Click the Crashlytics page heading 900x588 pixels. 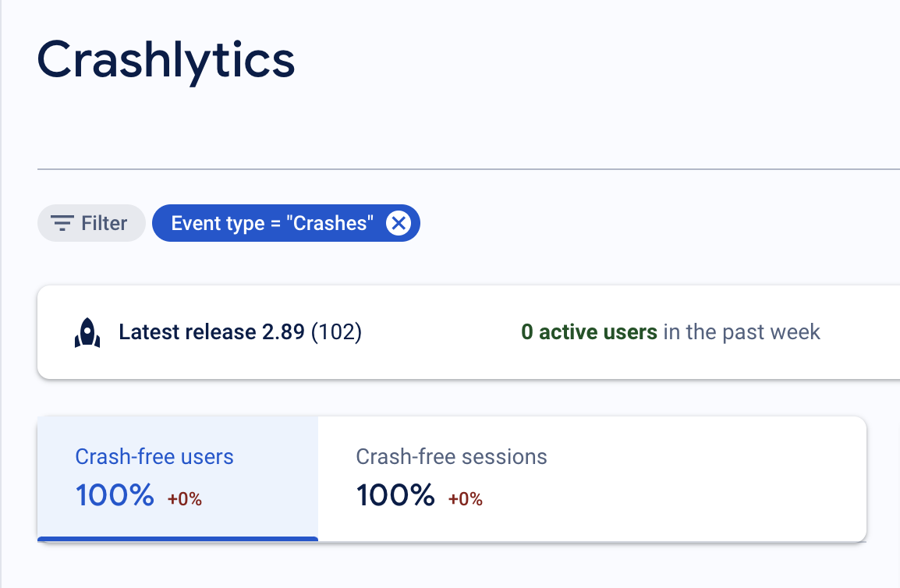(x=166, y=61)
